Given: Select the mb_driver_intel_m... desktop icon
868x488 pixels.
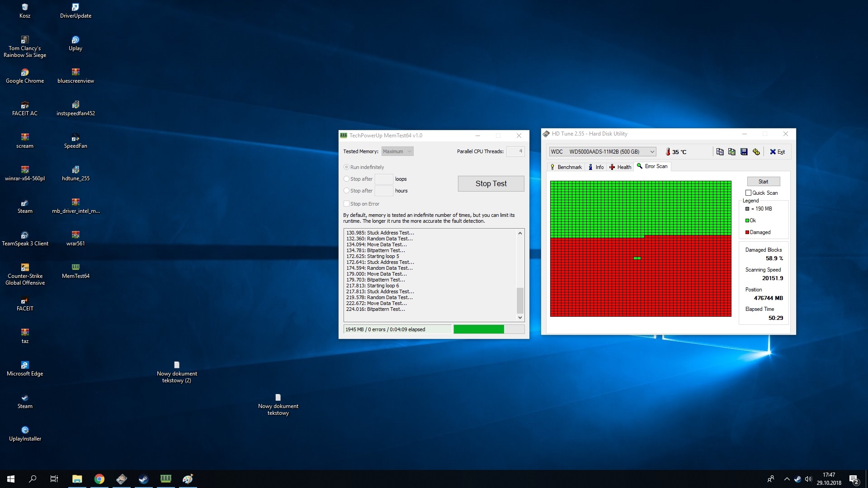Looking at the screenshot, I should point(75,206).
